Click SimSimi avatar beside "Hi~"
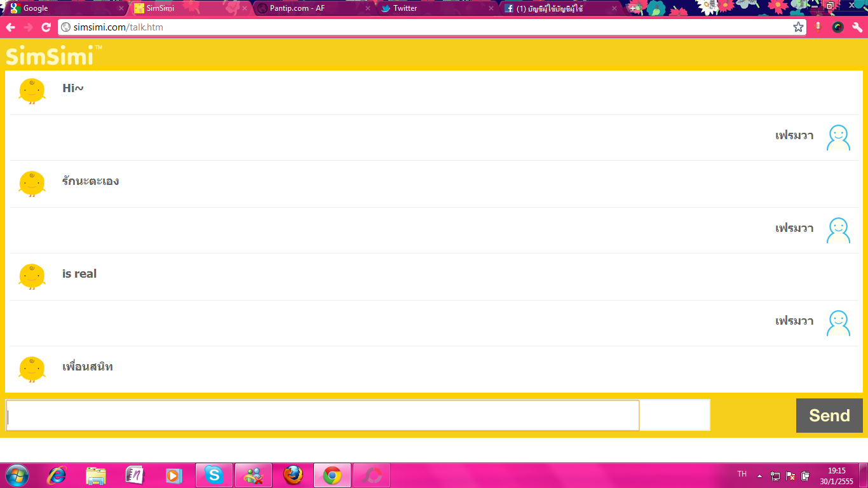 click(x=32, y=91)
